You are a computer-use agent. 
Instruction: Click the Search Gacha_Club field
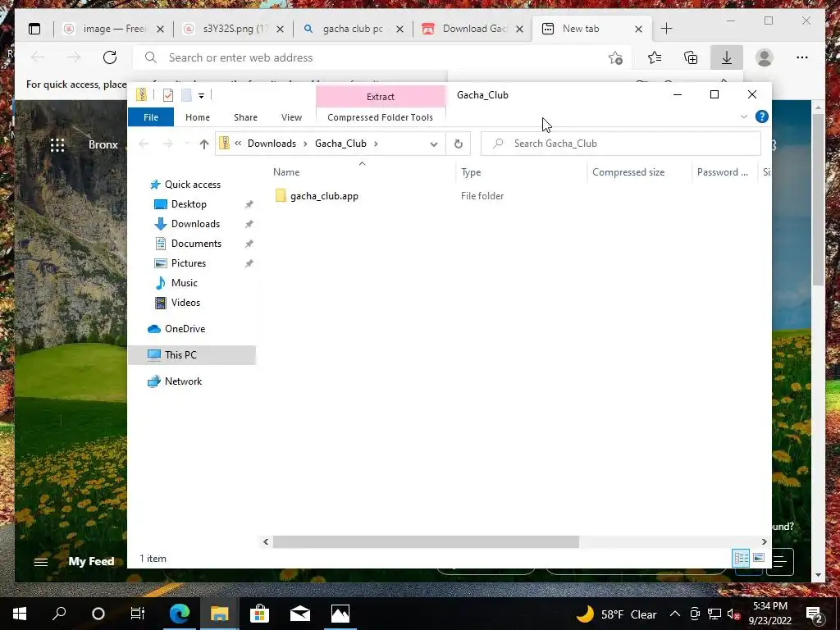620,144
